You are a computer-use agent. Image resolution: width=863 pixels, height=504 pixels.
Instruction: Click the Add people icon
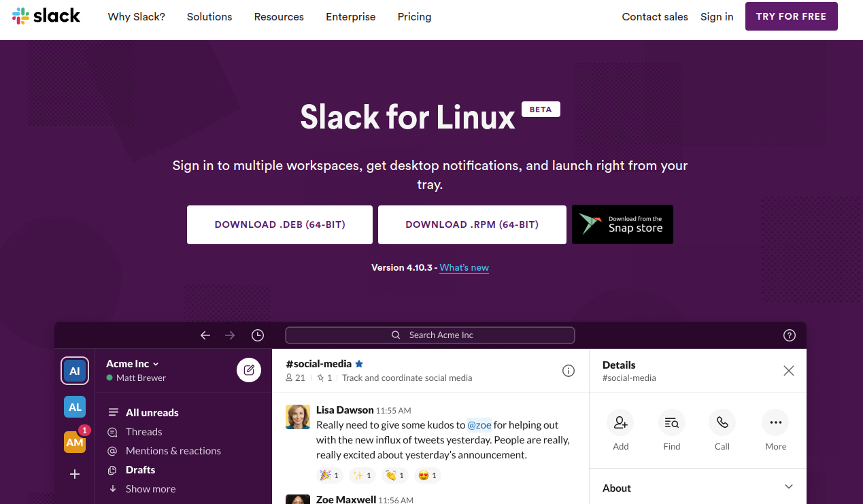[620, 422]
